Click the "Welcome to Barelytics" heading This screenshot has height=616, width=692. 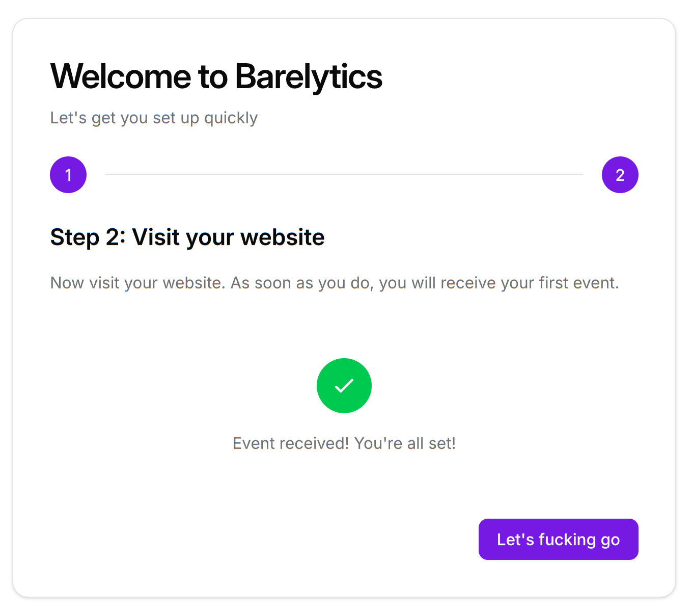216,77
